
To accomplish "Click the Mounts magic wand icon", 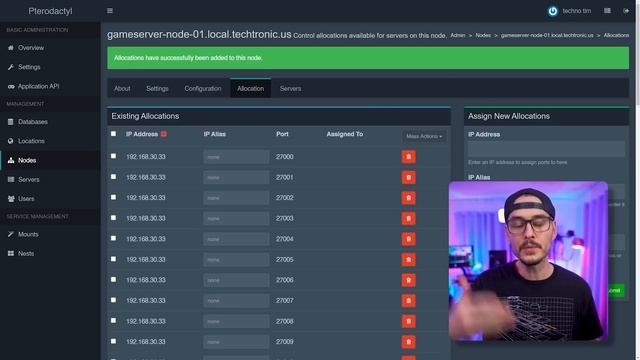I will (11, 234).
